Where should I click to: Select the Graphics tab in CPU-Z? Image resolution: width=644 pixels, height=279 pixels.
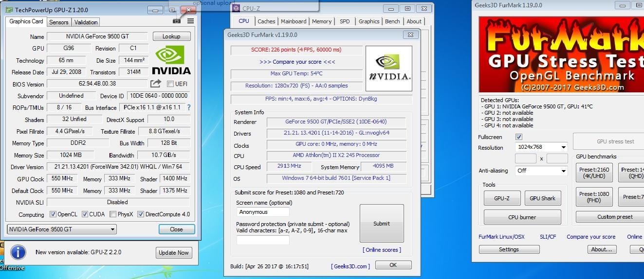point(369,21)
